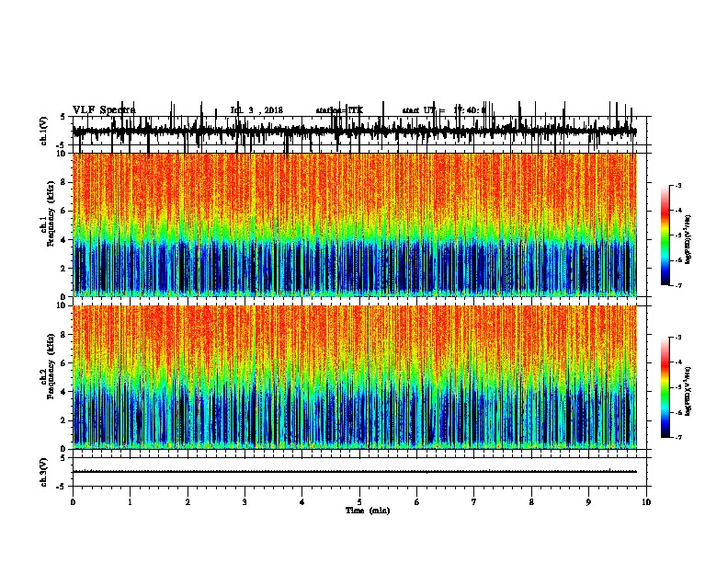The image size is (728, 563).
Task: Click the '-7' label on ch.2 colorbar
Action: (677, 437)
